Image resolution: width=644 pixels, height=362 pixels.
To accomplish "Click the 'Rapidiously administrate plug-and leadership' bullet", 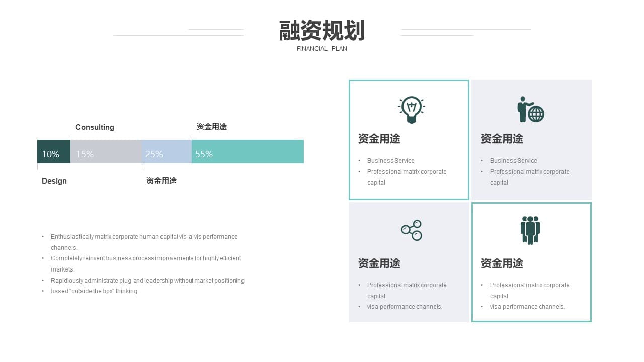I will coord(147,281).
